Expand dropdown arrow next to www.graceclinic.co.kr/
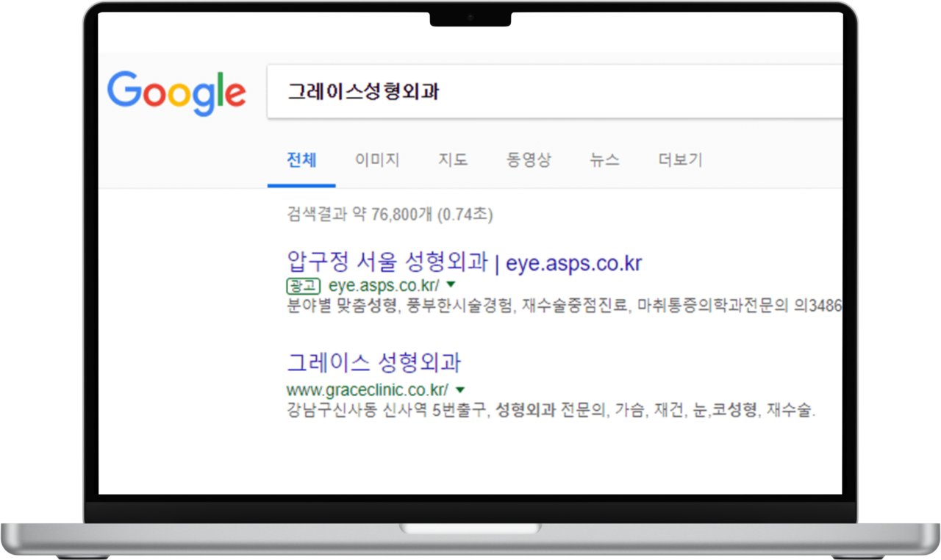Screen dimensions: 941x560 click(460, 390)
